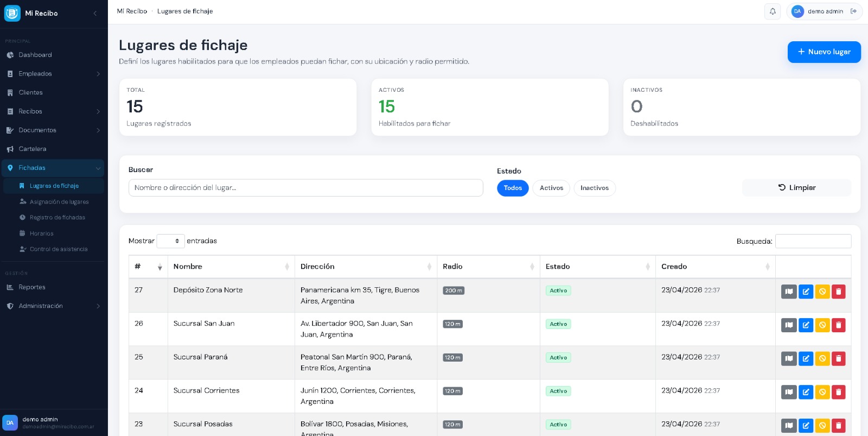Click the Mi Recibo logo icon
This screenshot has width=868, height=436.
(x=12, y=13)
